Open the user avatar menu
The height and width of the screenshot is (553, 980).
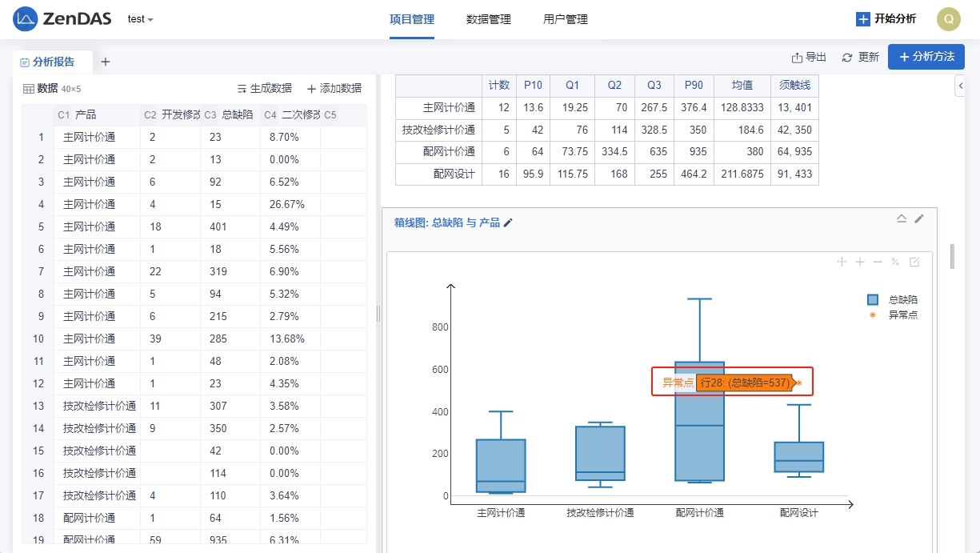(x=948, y=19)
